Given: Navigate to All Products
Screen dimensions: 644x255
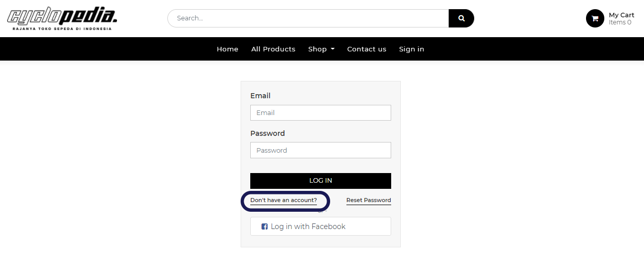Looking at the screenshot, I should click(x=273, y=49).
